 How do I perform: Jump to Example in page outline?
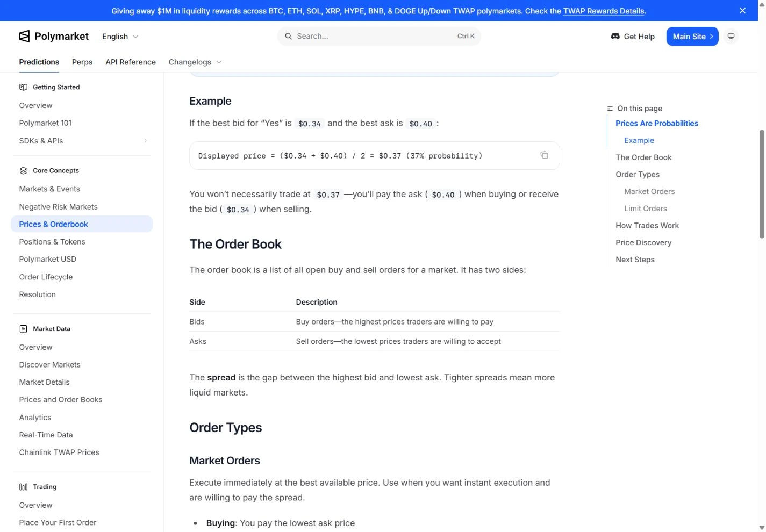[639, 140]
